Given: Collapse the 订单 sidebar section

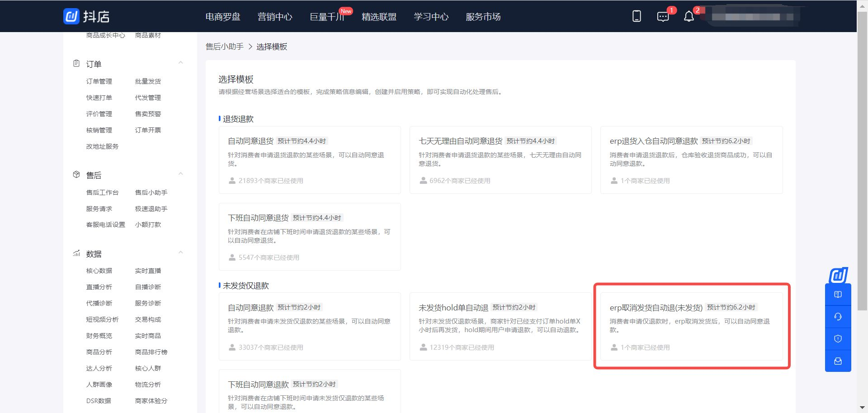Looking at the screenshot, I should [x=181, y=63].
